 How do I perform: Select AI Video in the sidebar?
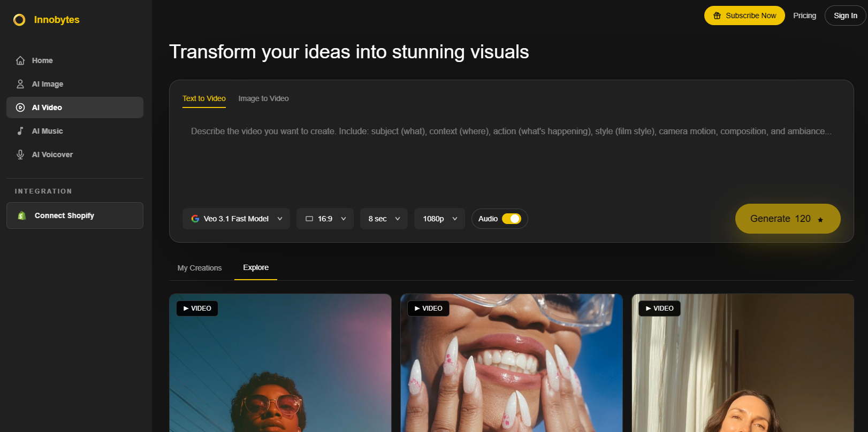tap(75, 107)
